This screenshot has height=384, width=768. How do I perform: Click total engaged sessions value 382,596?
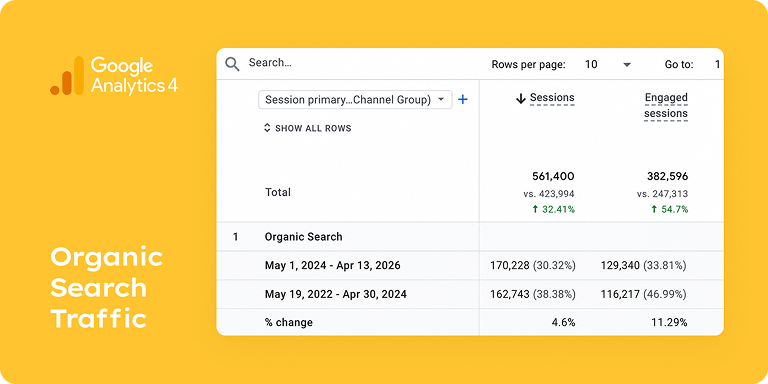[667, 176]
